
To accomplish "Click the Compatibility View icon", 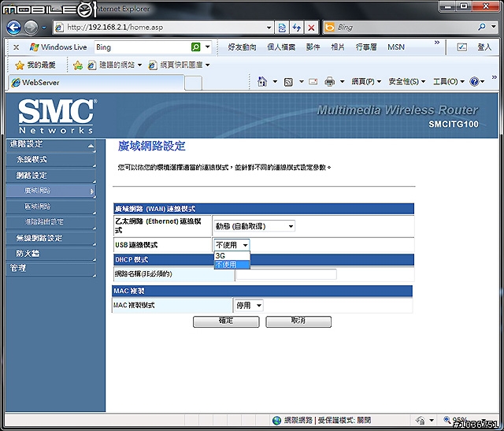I will coord(282,28).
